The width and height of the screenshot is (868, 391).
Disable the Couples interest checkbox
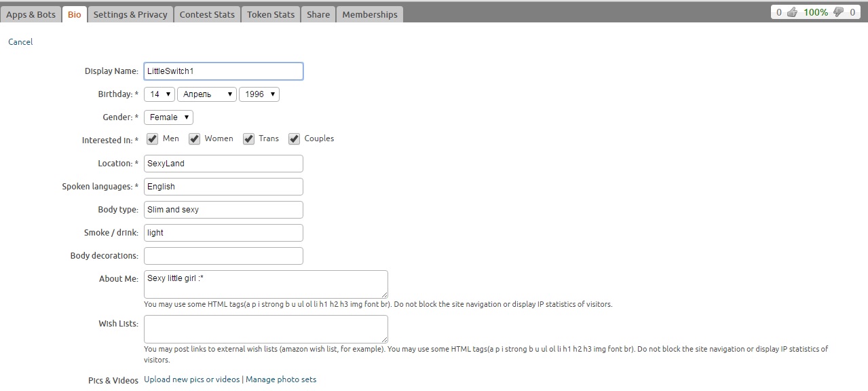point(295,139)
